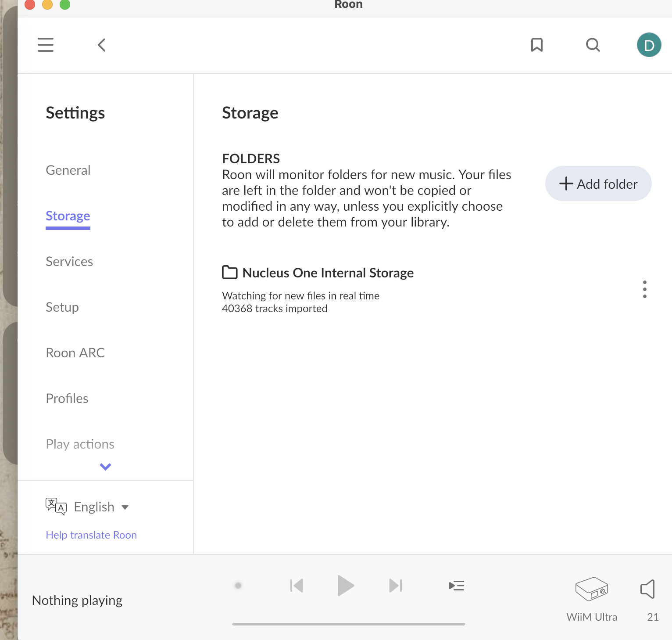Open the English language dropdown

pos(101,507)
